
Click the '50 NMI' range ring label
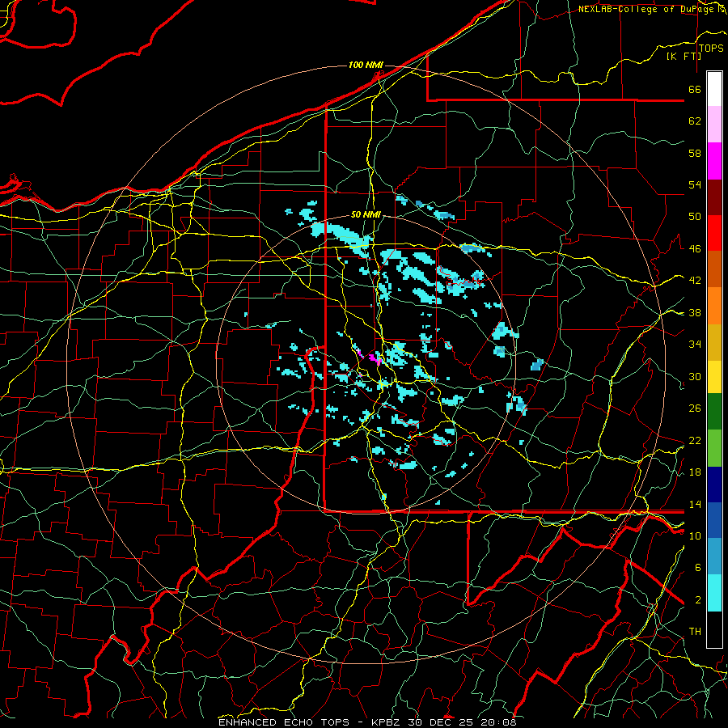pos(366,214)
